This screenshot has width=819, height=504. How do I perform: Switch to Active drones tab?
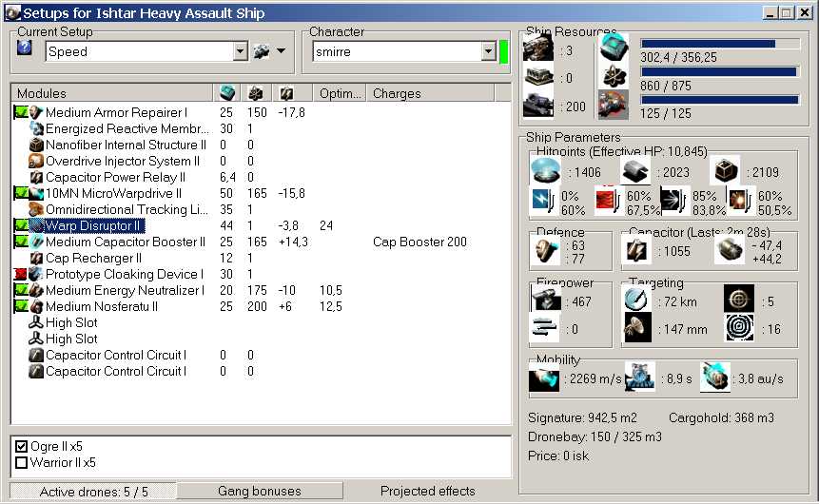point(93,492)
